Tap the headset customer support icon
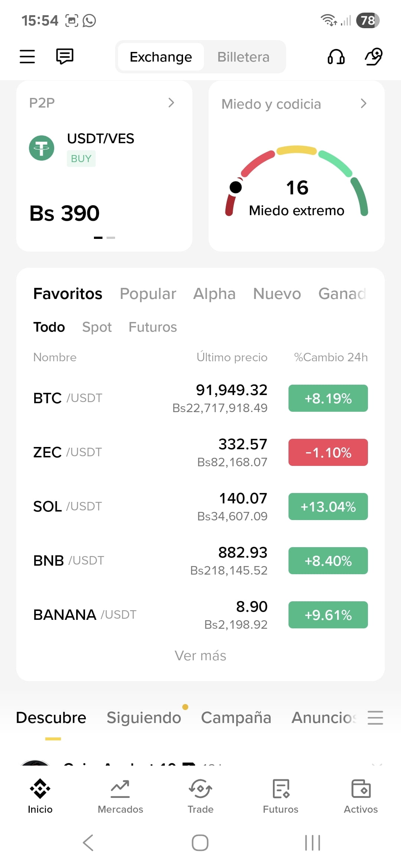 [336, 57]
